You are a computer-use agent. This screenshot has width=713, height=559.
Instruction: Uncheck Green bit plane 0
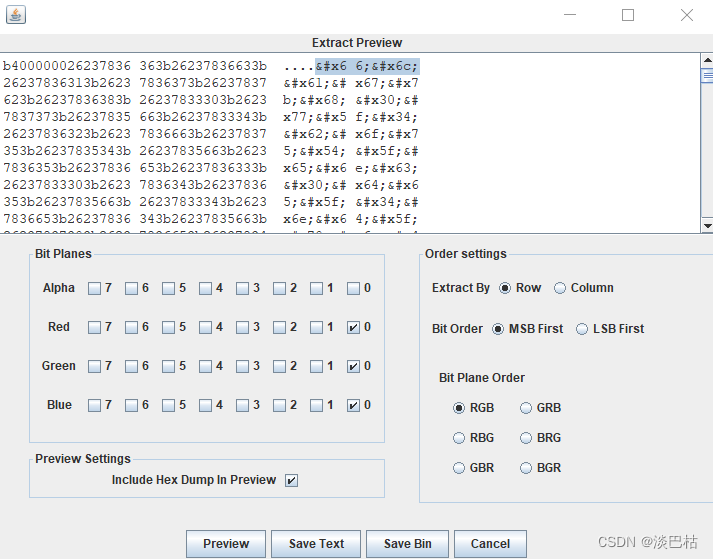[353, 367]
